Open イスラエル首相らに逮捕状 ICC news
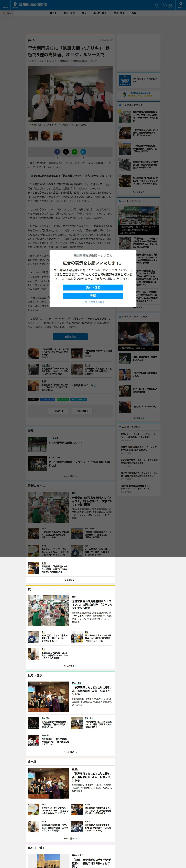 point(139,375)
